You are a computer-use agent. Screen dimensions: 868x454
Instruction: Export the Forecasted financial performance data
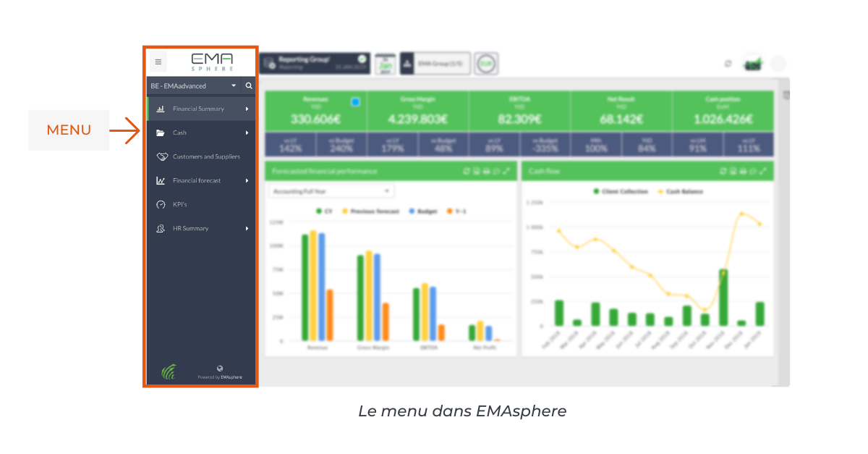point(476,172)
